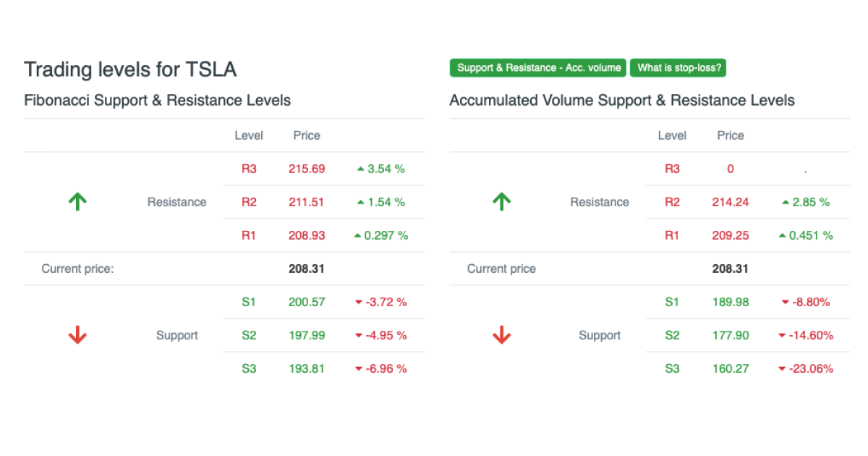868x456 pixels.
Task: Click Accumulated Volume R3 price 0
Action: coord(731,169)
